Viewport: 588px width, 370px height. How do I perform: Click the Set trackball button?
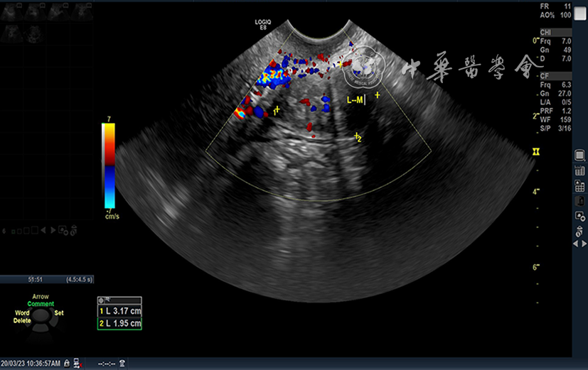(x=59, y=312)
